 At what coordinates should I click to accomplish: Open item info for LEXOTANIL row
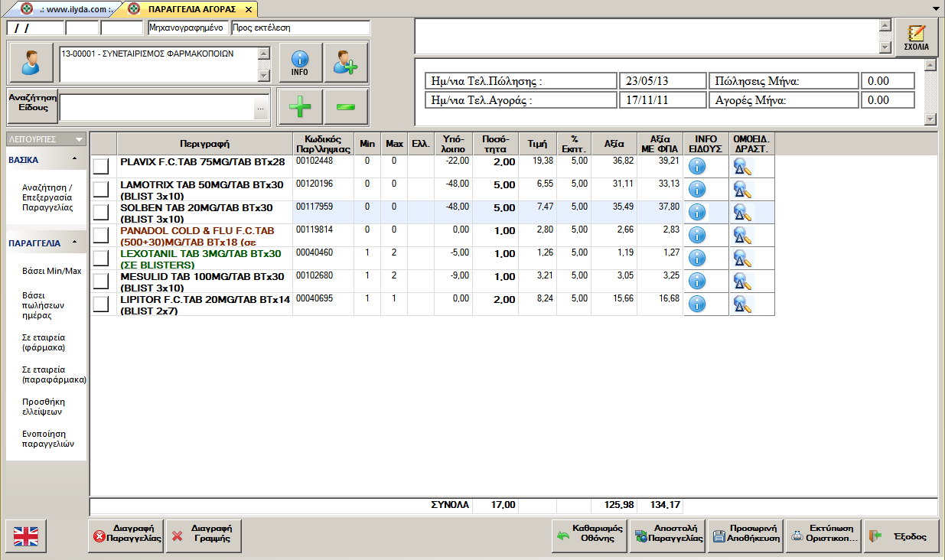pyautogui.click(x=697, y=259)
